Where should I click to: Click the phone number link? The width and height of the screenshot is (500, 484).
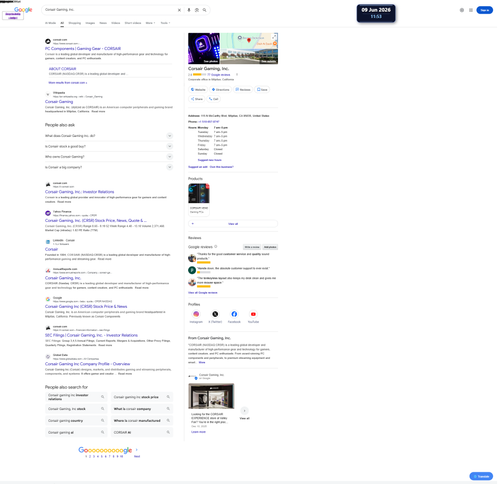209,122
